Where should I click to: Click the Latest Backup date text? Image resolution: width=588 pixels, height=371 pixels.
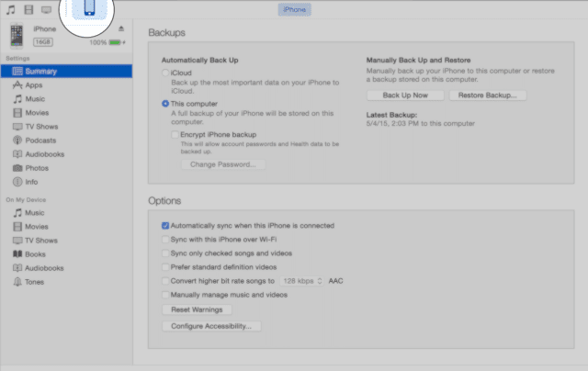pyautogui.click(x=421, y=123)
